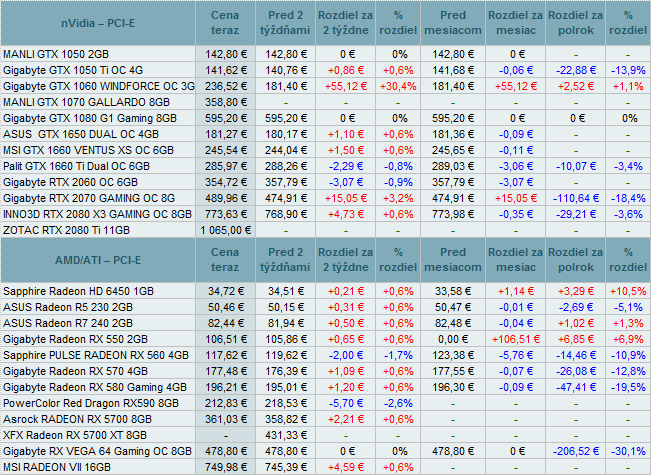Screen dimensions: 651x475
Task: Click the '-14,46 €' half-year difference
Action: [576, 355]
